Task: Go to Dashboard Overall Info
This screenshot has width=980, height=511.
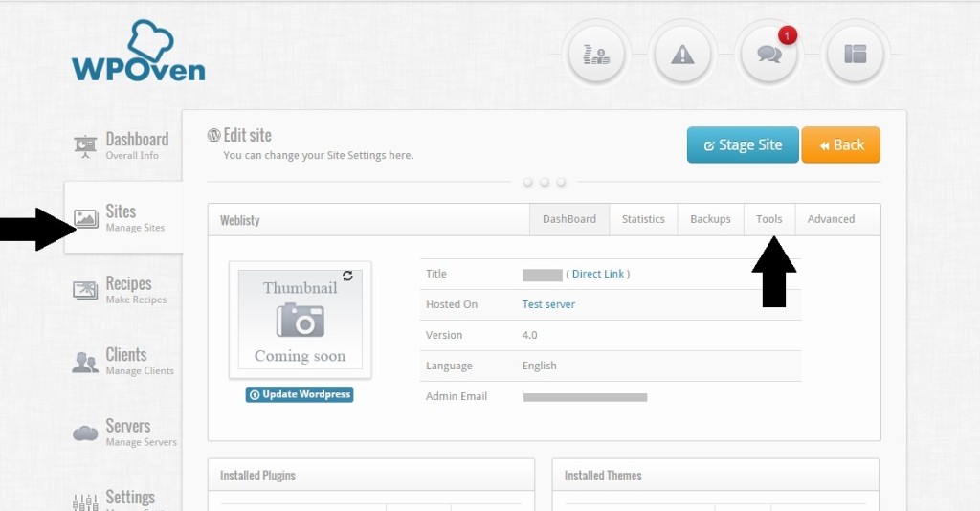Action: pos(122,146)
